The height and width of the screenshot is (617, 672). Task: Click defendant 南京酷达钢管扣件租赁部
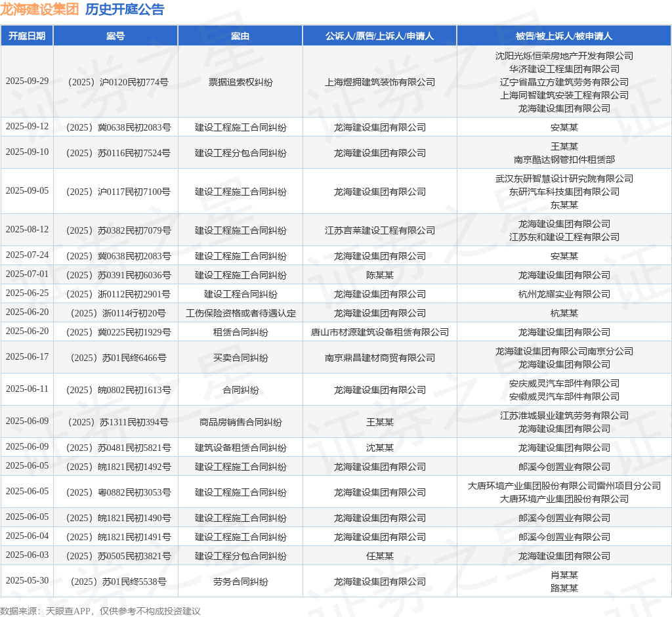click(564, 160)
